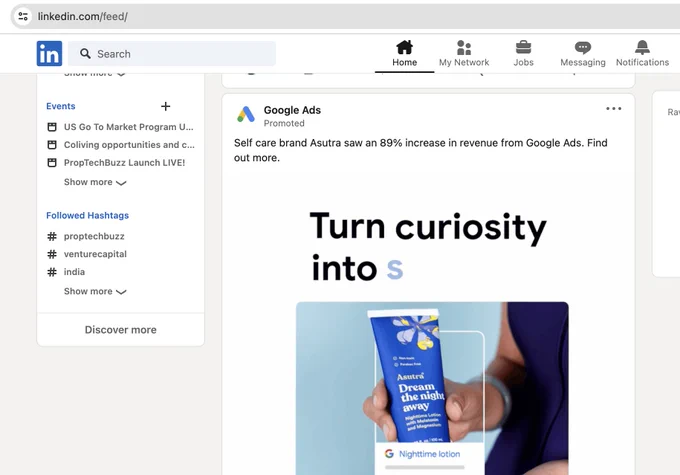Open Coliving opportunities event

coord(129,144)
